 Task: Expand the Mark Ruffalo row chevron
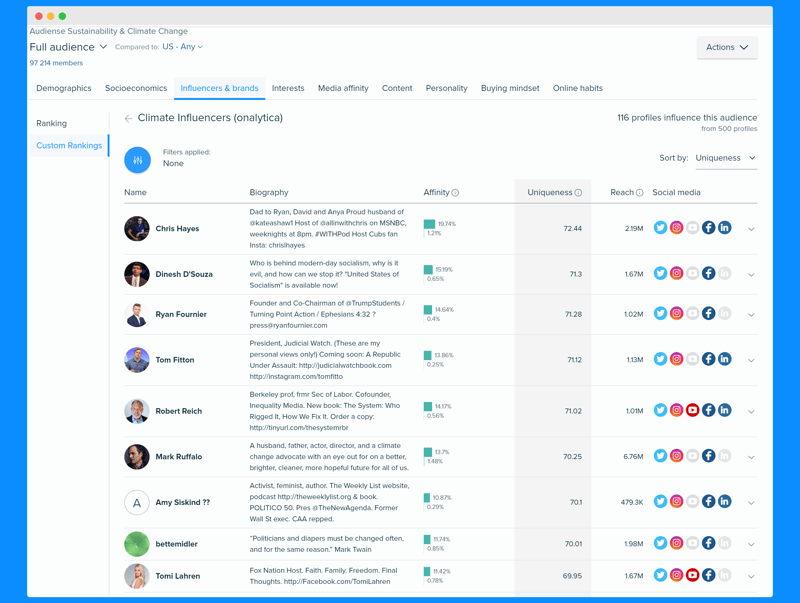[x=751, y=457]
